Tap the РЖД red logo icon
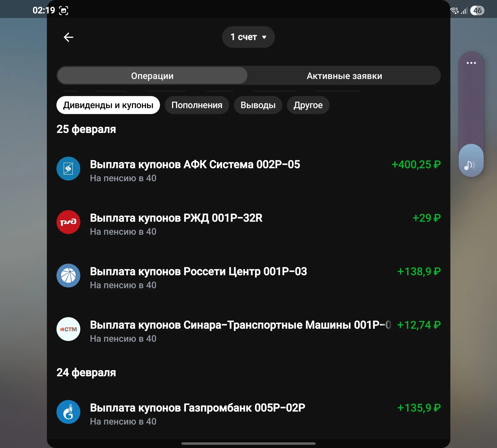497x448 pixels. coord(68,222)
